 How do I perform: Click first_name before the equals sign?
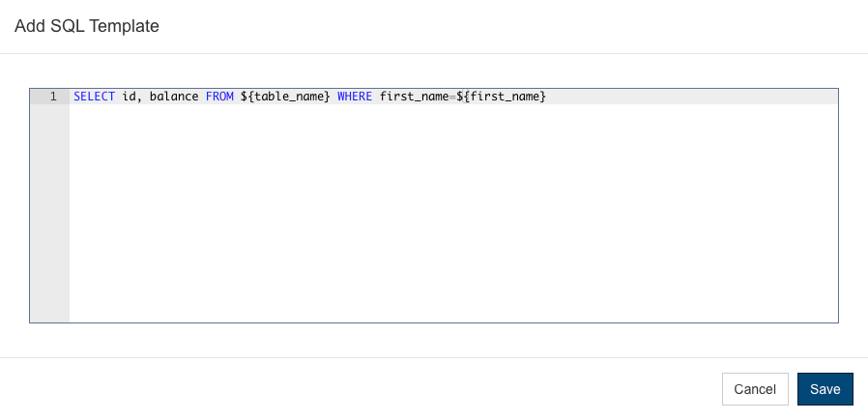point(414,97)
